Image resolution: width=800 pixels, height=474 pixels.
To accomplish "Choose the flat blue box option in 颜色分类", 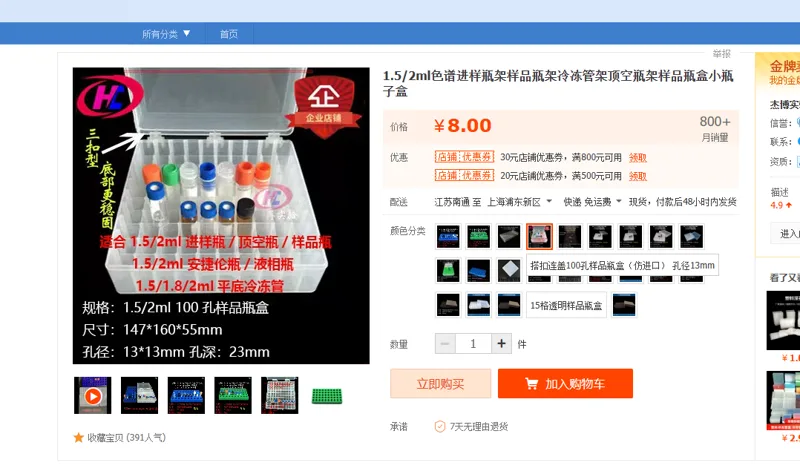I will pyautogui.click(x=479, y=270).
